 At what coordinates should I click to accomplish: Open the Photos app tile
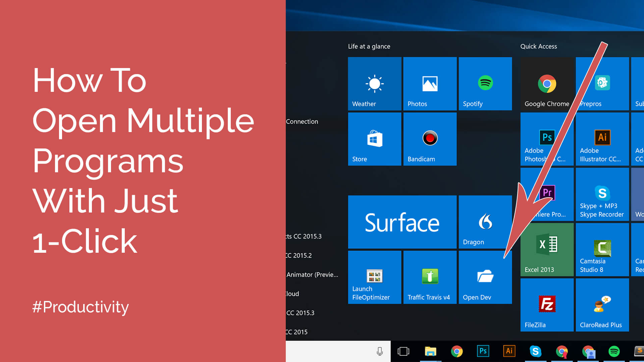[430, 83]
